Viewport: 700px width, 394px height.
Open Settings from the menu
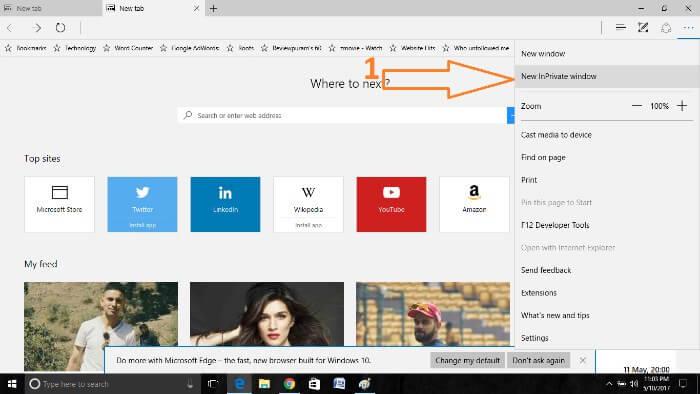pos(607,338)
